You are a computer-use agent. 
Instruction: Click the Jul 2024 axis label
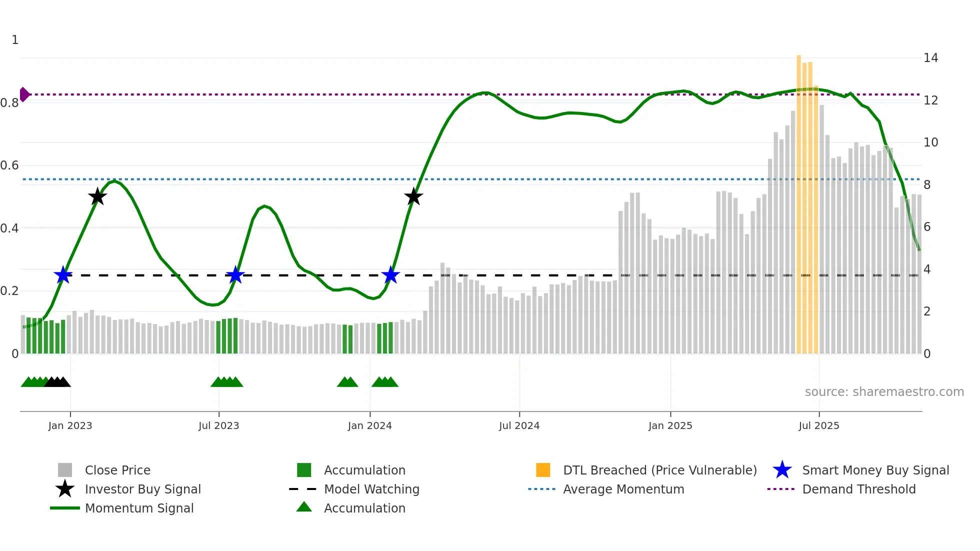coord(519,426)
